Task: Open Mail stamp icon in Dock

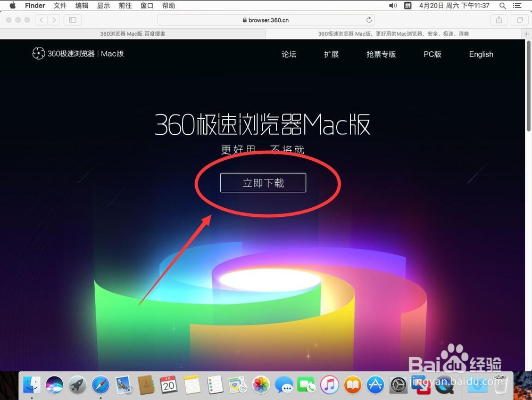Action: coord(123,385)
